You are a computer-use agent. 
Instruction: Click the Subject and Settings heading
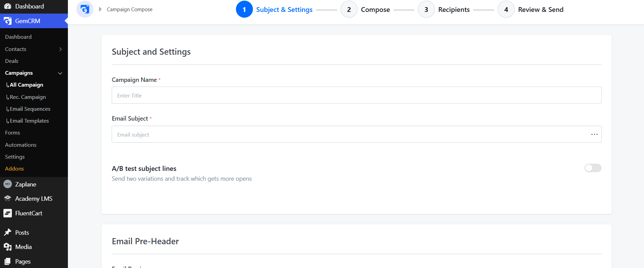tap(151, 52)
